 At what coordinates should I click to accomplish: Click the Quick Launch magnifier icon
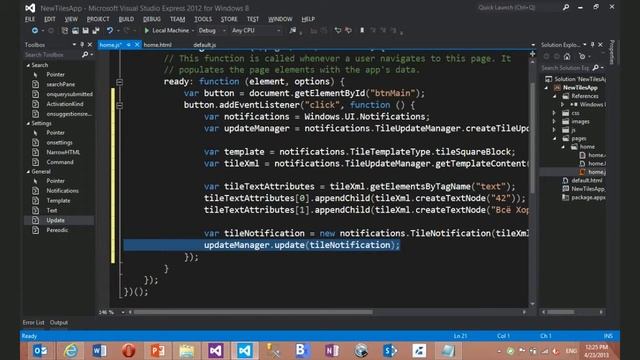(x=566, y=7)
